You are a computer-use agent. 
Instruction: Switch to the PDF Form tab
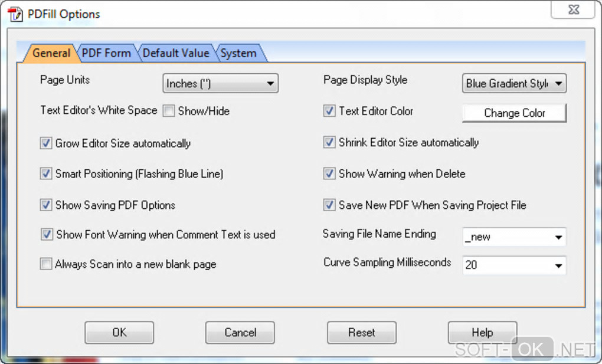click(106, 53)
